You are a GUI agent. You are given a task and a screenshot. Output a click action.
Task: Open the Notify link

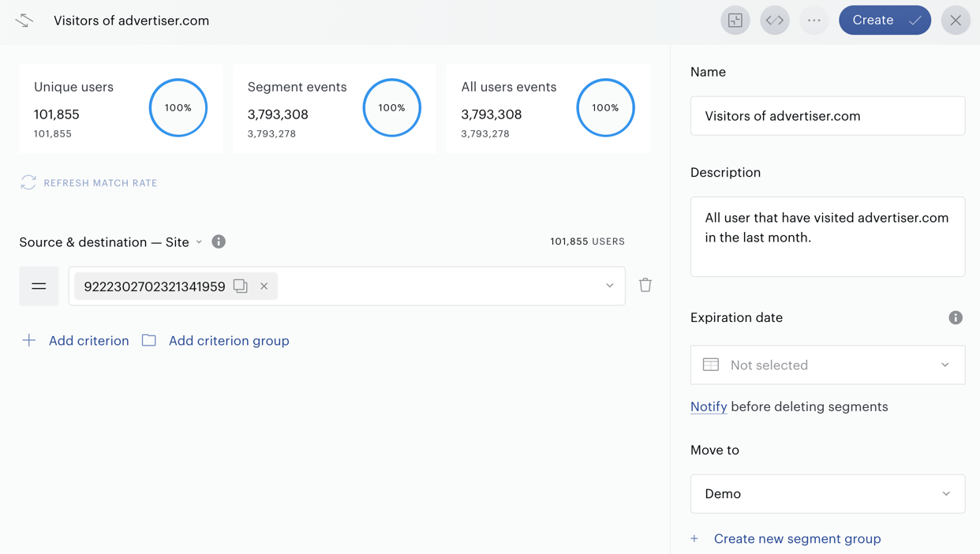709,407
